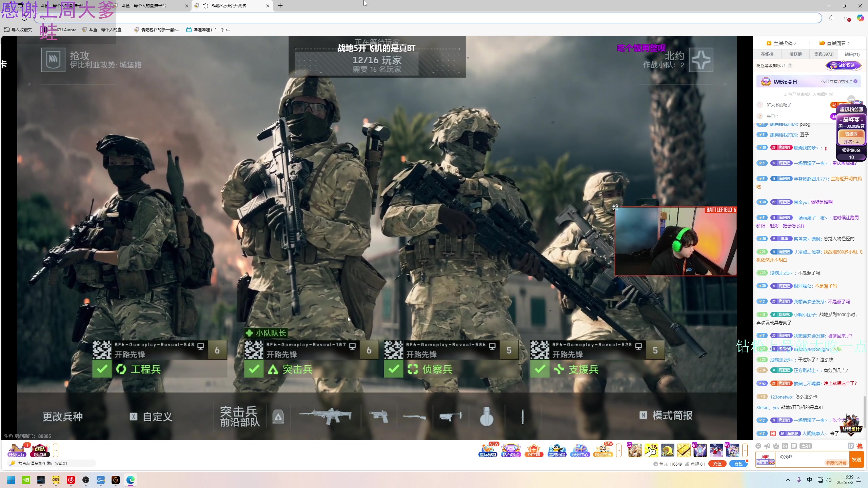Image resolution: width=868 pixels, height=488 pixels.
Task: Open 星际穿越 activity icon
Action: point(488,450)
